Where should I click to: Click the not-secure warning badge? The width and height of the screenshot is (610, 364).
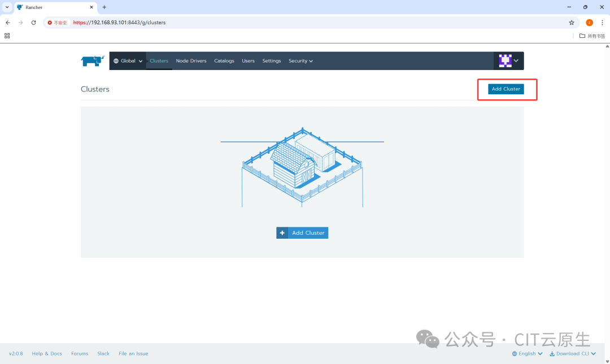click(57, 23)
